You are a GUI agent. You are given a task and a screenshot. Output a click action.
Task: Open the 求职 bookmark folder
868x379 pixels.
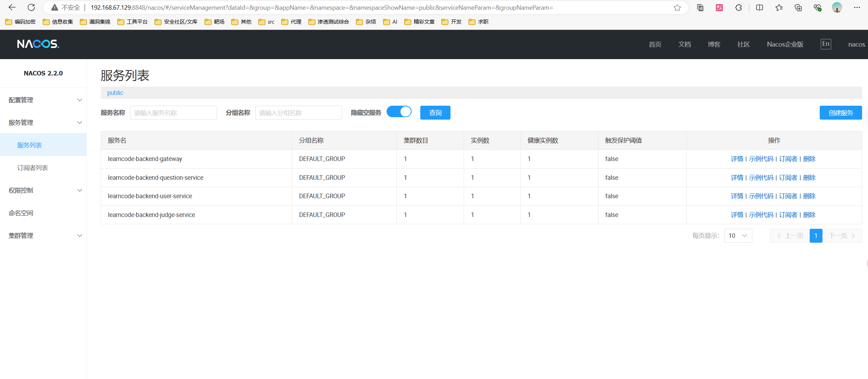[479, 22]
